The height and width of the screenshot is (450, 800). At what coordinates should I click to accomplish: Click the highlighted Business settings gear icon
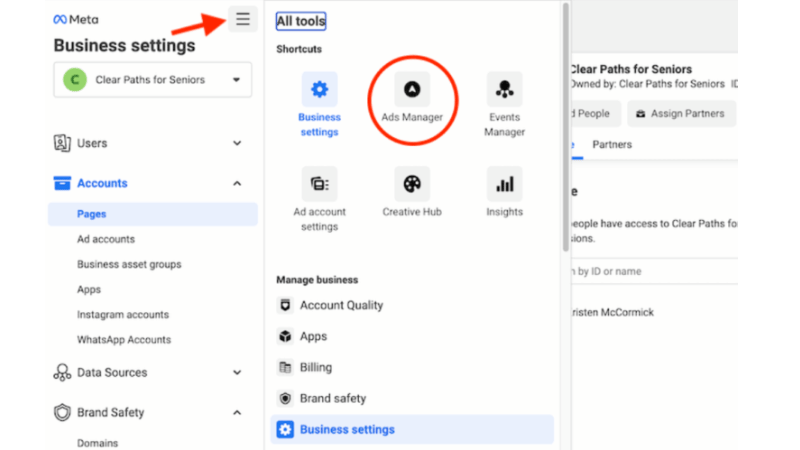[285, 430]
